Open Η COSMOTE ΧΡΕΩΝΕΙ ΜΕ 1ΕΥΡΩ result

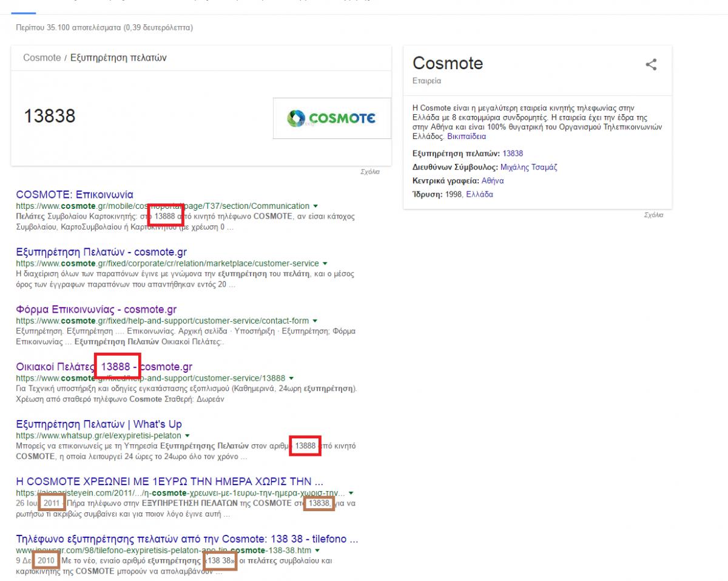[169, 481]
